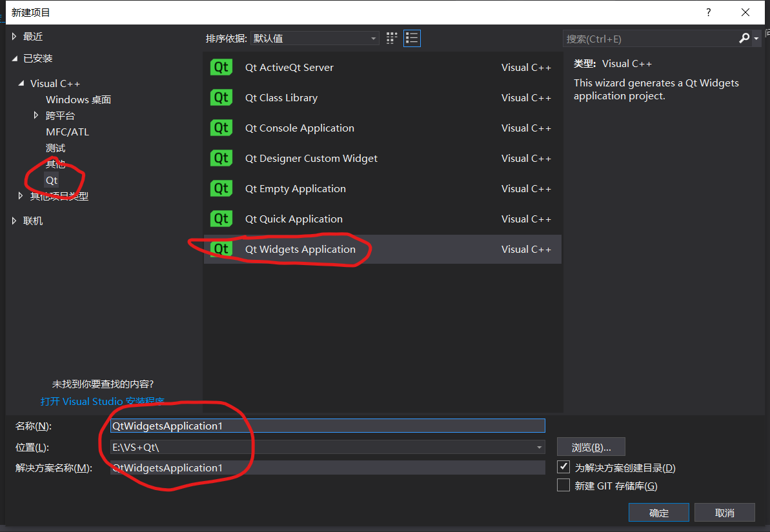Image resolution: width=770 pixels, height=532 pixels.
Task: Collapse the Visual C++ tree node
Action: point(21,83)
